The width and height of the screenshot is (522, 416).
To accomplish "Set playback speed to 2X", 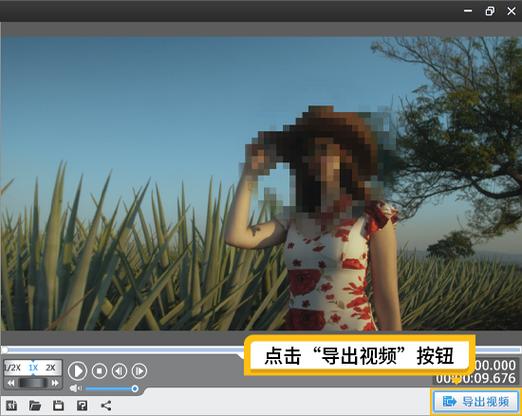I will click(x=51, y=368).
